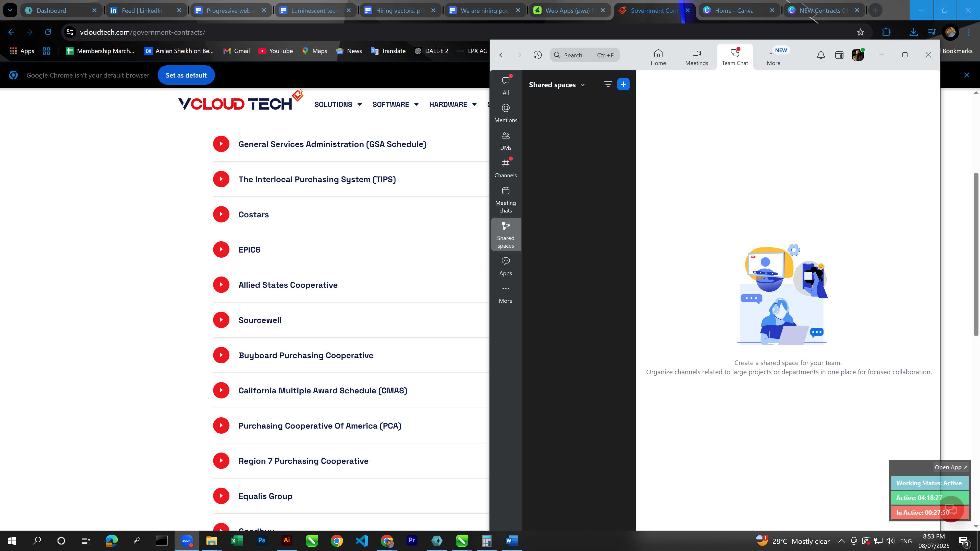Click the browser page vertical scrollbar
Image resolution: width=980 pixels, height=551 pixels.
tap(976, 254)
